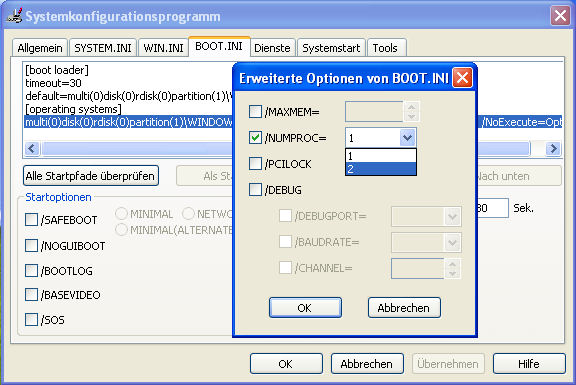The width and height of the screenshot is (576, 385).
Task: Enable the /DEBUG checkbox
Action: (255, 190)
